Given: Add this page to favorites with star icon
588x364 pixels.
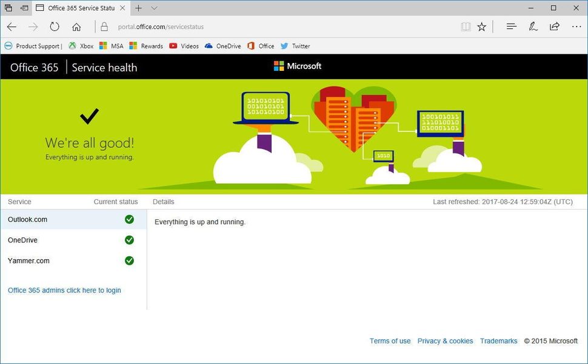Looking at the screenshot, I should tap(481, 27).
